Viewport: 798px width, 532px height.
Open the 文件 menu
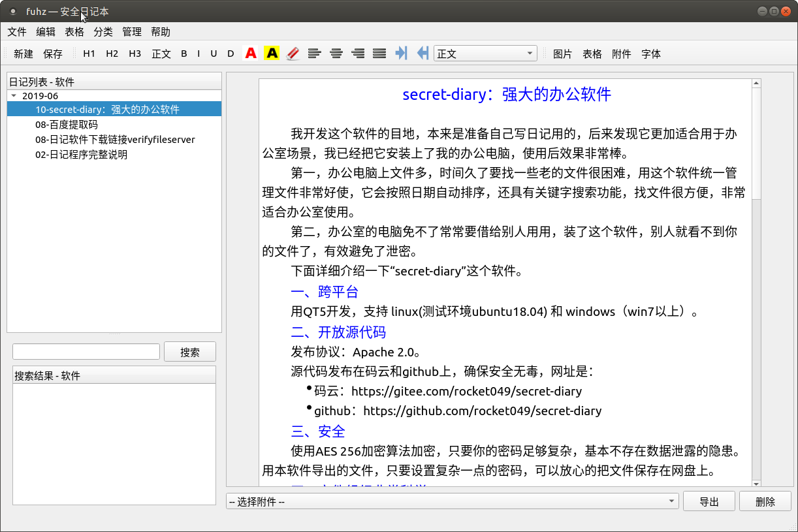click(17, 31)
